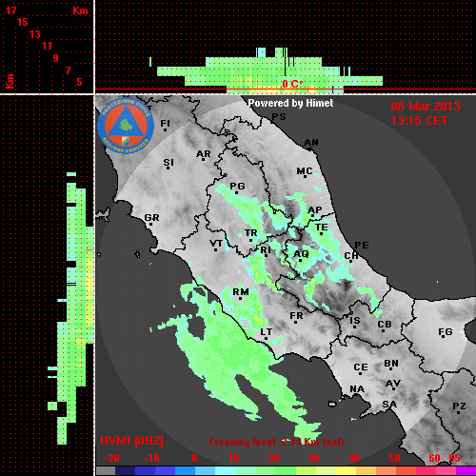Image resolution: width=476 pixels, height=476 pixels.
Task: Click the '17' km height axis label
Action: (x=10, y=10)
